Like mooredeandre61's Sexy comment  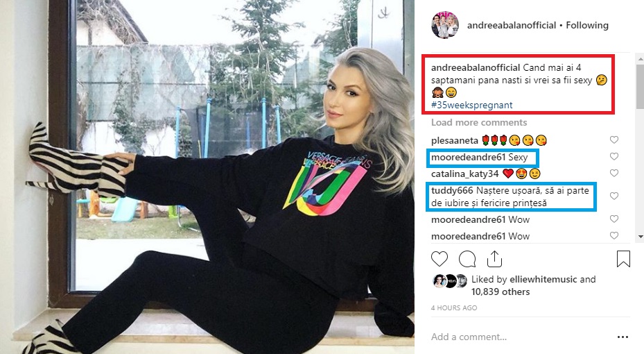coord(614,156)
